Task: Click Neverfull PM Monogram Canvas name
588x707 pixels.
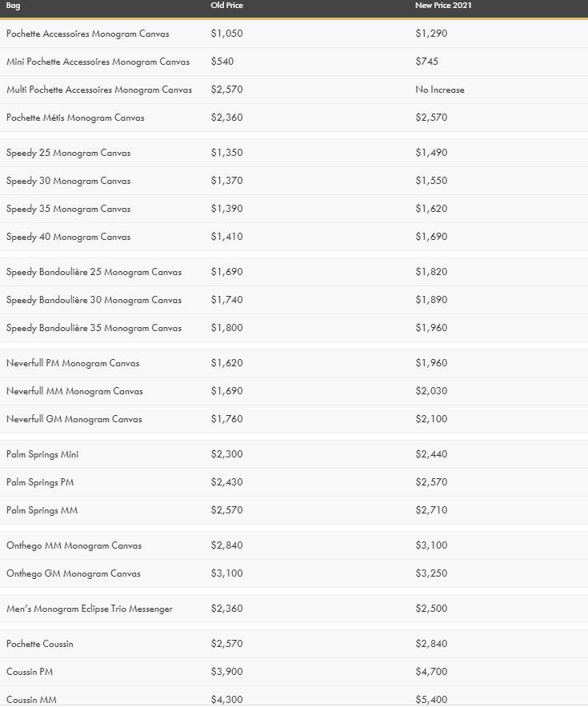Action: pos(73,363)
